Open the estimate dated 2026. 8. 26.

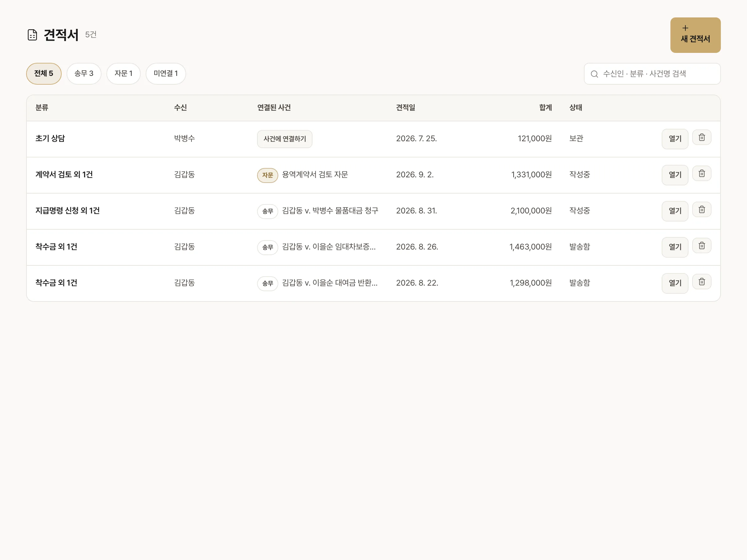tap(675, 247)
